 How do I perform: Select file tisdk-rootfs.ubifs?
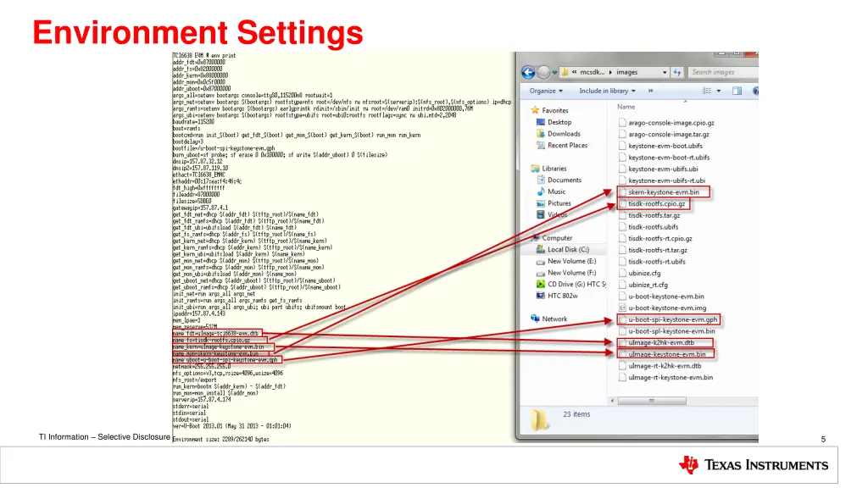[x=654, y=227]
